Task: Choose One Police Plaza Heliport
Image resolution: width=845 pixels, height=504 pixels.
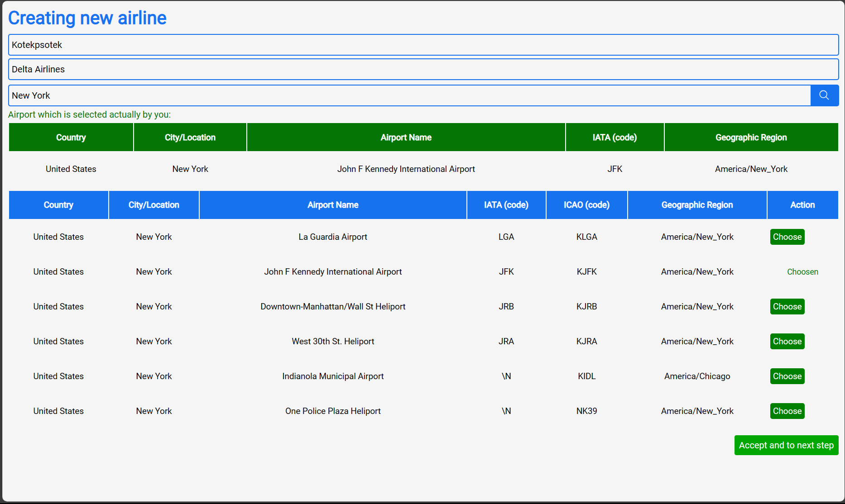Action: (x=787, y=411)
